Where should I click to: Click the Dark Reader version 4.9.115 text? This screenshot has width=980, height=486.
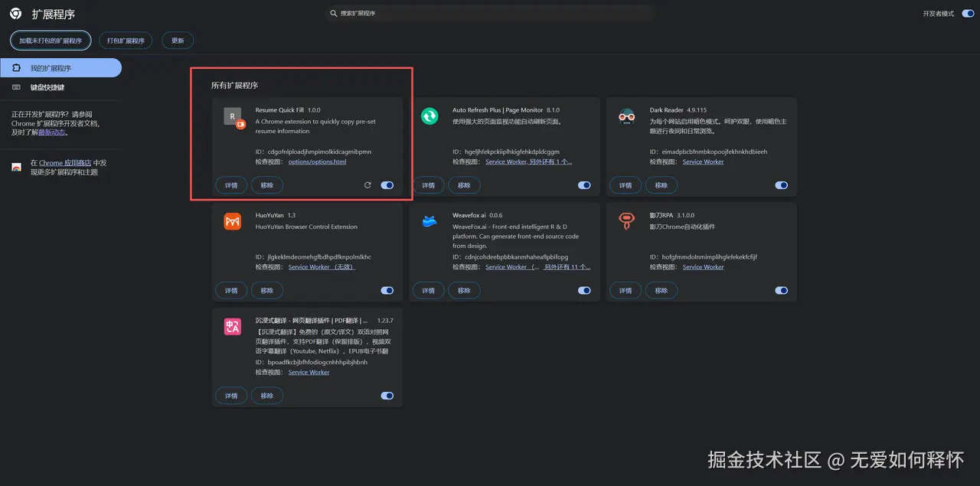(697, 110)
